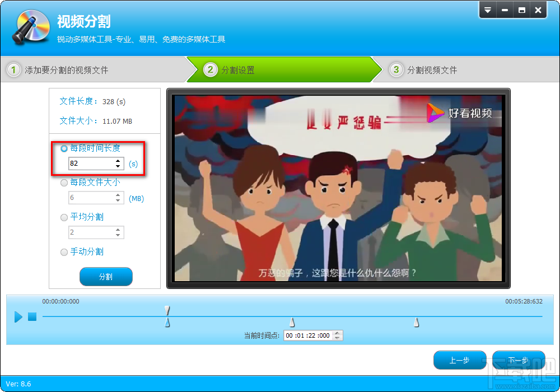Viewport: 560px width, 392px height.
Task: Choose the 手动分割 radio option
Action: tap(64, 252)
